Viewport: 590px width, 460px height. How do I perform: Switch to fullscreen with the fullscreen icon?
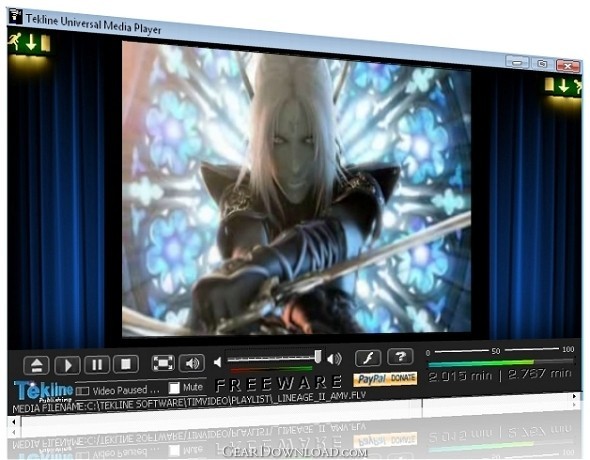pos(163,363)
